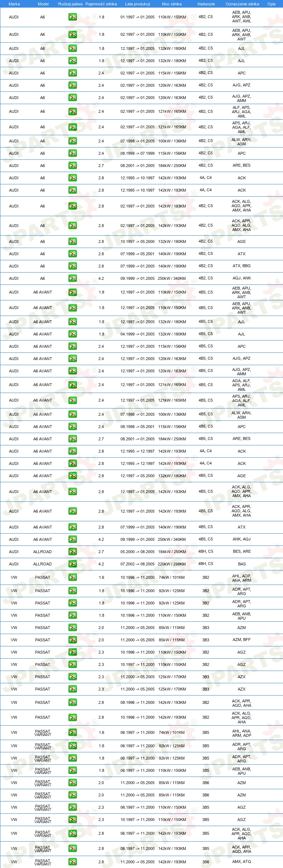Image resolution: width=283 pixels, height=868 pixels.
Task: Click fuel icon in A6 ATX, BBG row
Action: pyautogui.click(x=72, y=266)
